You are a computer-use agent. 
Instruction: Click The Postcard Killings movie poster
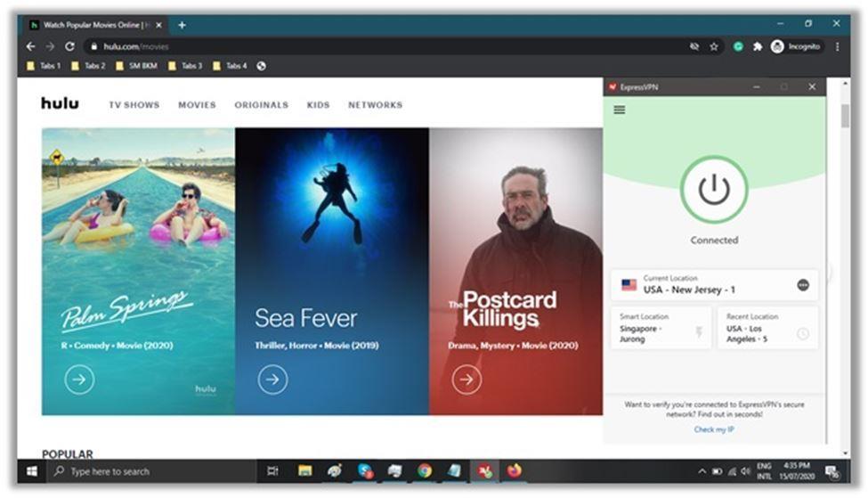(x=516, y=272)
